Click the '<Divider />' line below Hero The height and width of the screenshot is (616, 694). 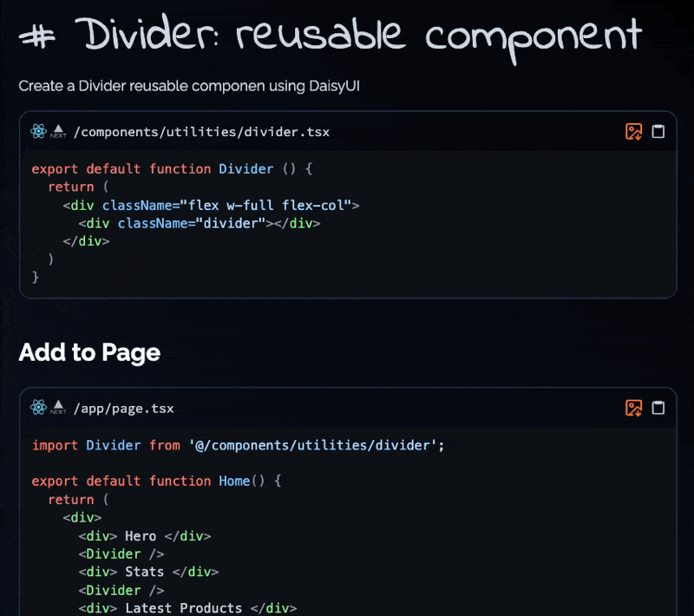coord(121,554)
